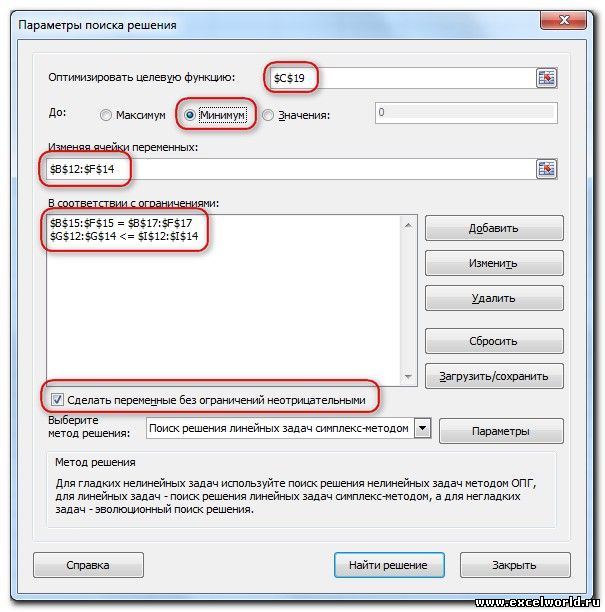605x612 pixels.
Task: Toggle non-negative variables checkbox
Action: [57, 400]
